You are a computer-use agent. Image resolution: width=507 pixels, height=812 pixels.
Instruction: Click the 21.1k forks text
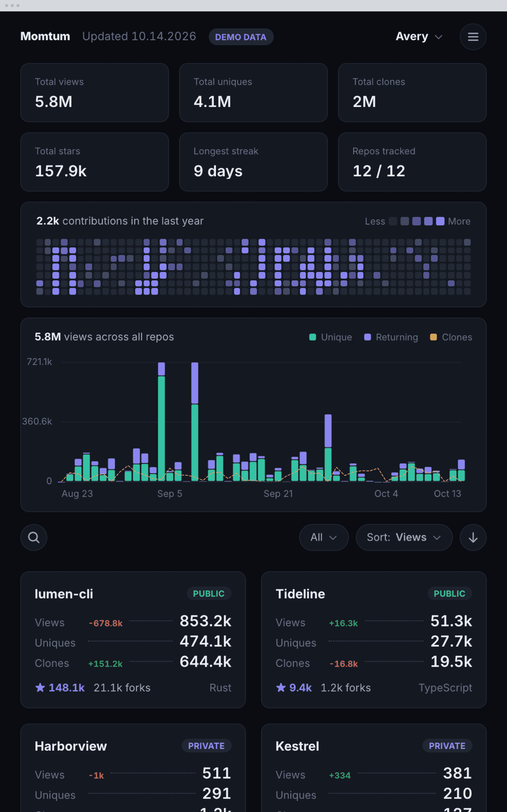122,688
